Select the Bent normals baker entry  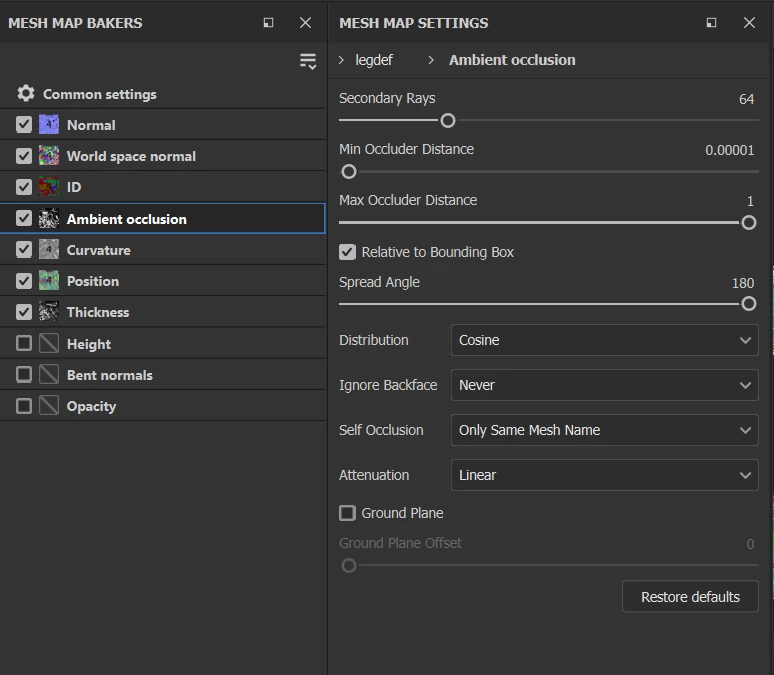pos(110,375)
